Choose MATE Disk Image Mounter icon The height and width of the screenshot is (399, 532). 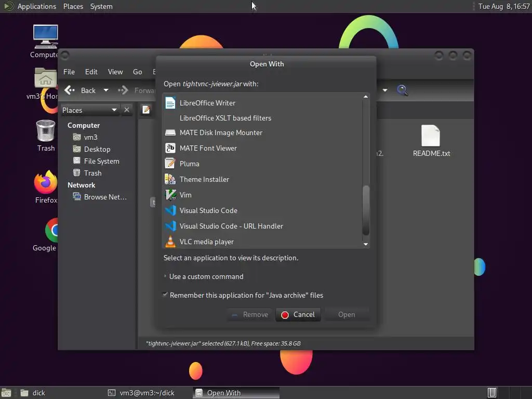coord(170,132)
